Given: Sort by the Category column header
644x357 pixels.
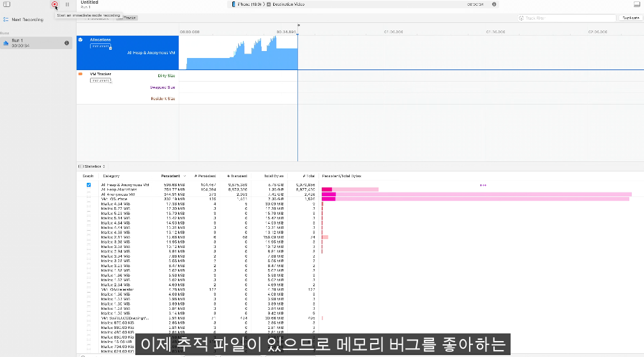Looking at the screenshot, I should (x=111, y=176).
